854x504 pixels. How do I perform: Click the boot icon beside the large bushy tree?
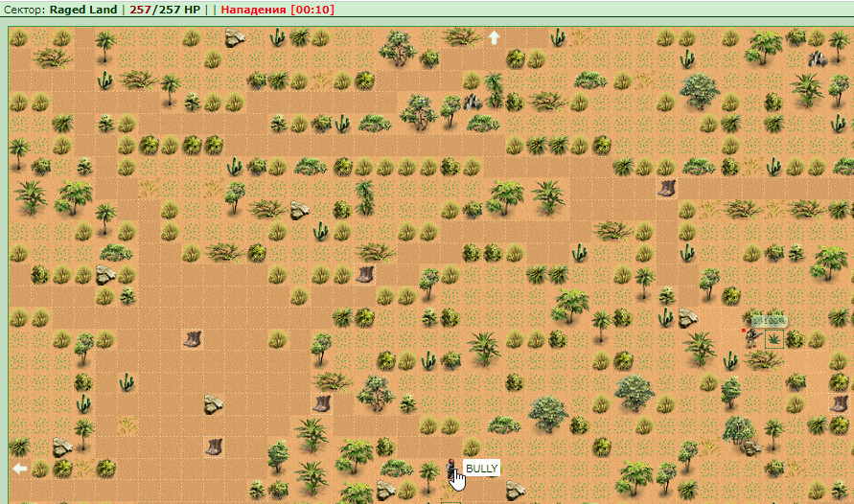click(321, 402)
